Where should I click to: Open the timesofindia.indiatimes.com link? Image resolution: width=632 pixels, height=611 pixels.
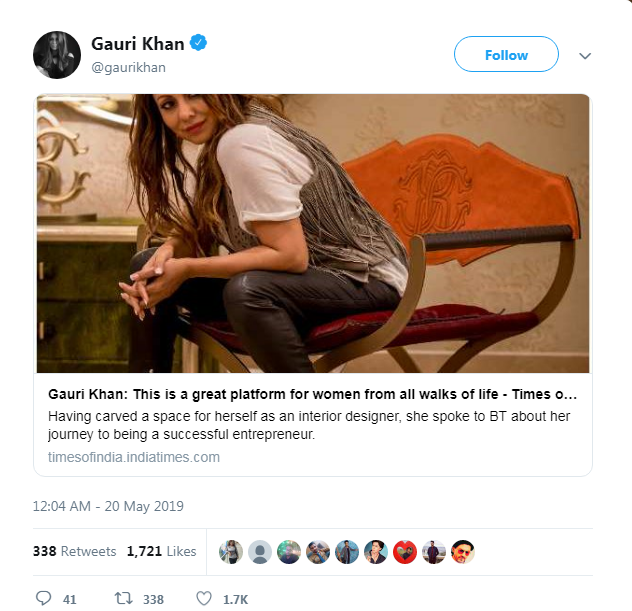[x=134, y=457]
